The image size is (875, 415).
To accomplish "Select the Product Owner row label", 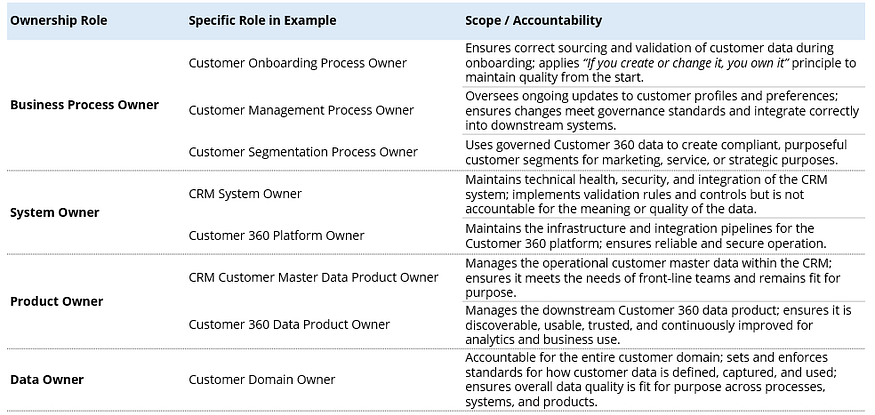I will click(x=57, y=301).
